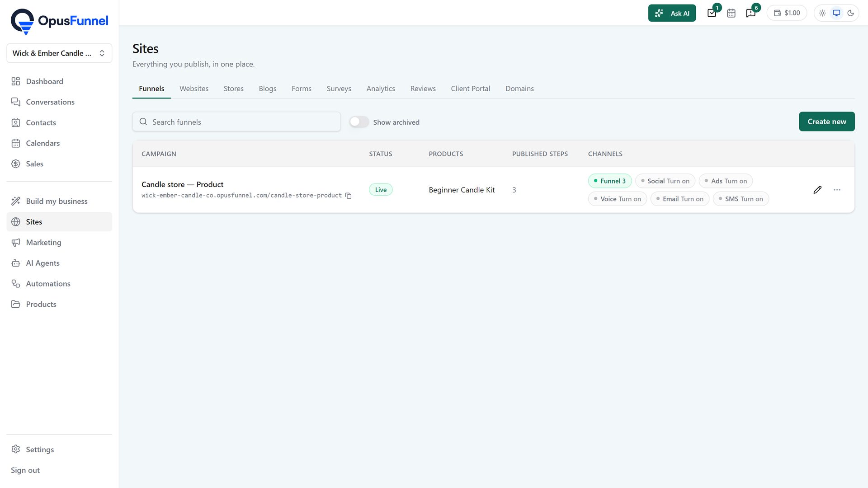Open Sales in the sidebar
The image size is (868, 488).
[59, 164]
